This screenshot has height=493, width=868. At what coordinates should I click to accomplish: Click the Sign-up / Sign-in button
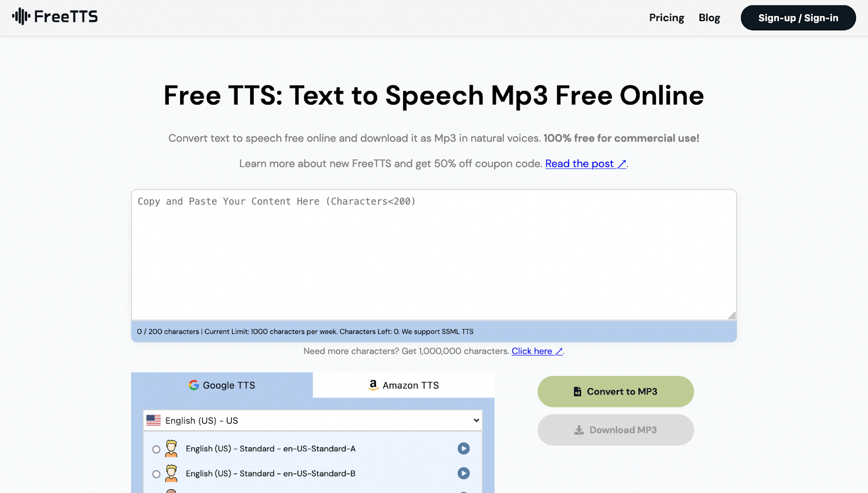click(x=798, y=18)
